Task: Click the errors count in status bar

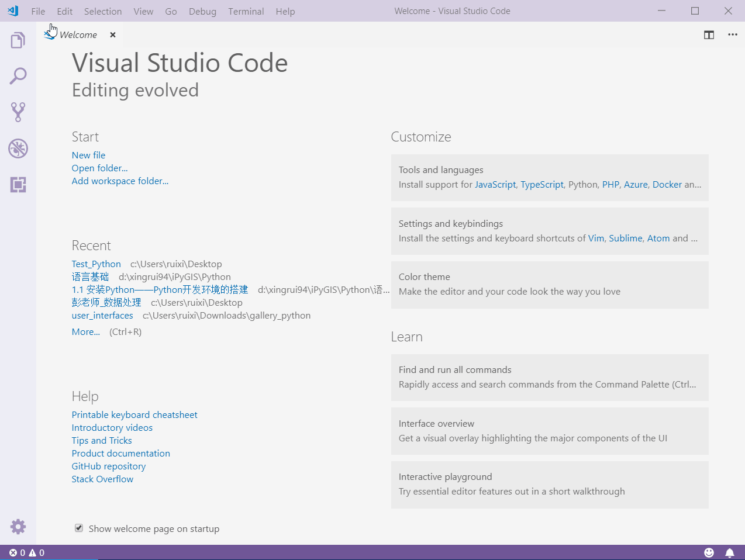Action: pos(17,553)
